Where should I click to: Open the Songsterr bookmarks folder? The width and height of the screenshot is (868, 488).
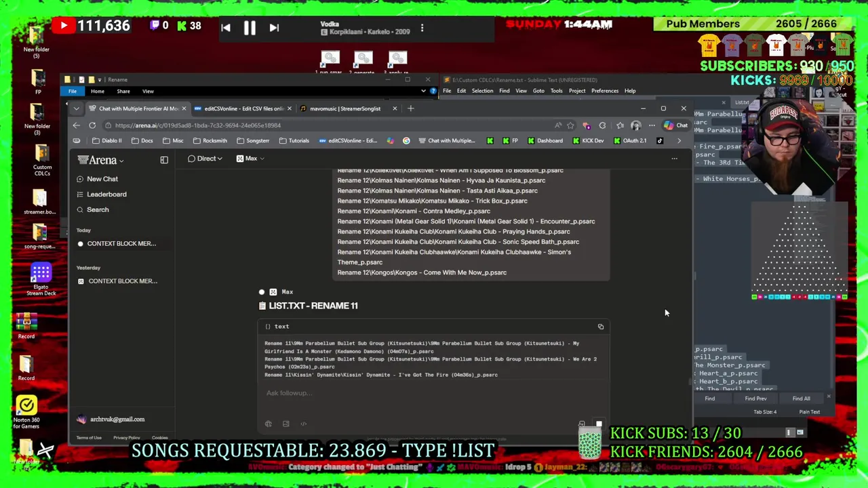tap(252, 141)
